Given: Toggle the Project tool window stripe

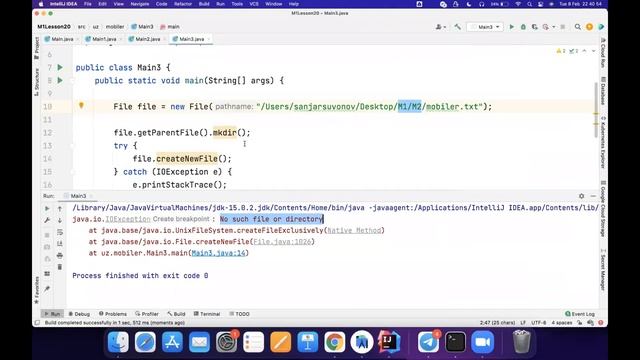Looking at the screenshot, I should coord(37,48).
